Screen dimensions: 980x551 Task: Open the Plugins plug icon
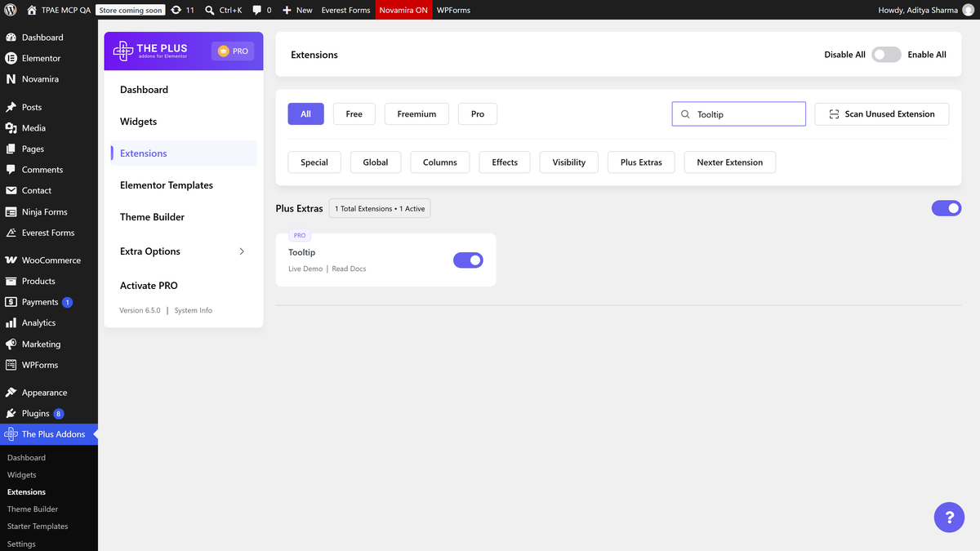click(11, 414)
